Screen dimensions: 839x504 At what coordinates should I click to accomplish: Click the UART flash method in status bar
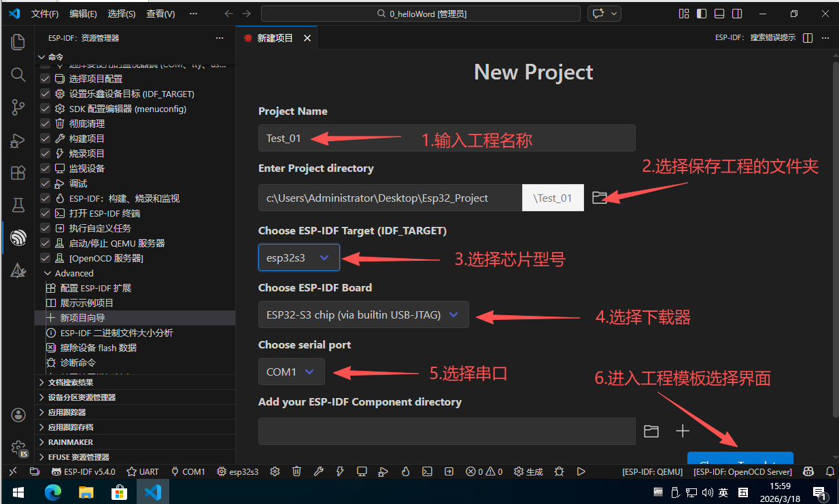pos(143,471)
